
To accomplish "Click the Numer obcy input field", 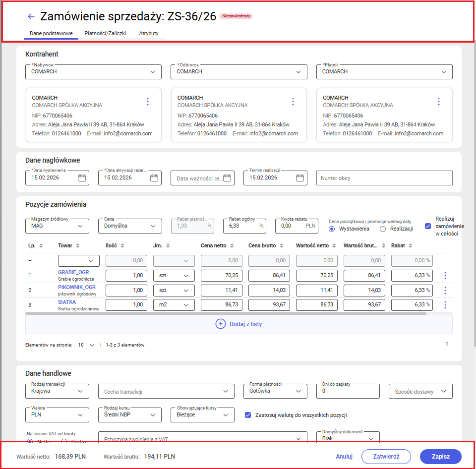I will tap(384, 178).
